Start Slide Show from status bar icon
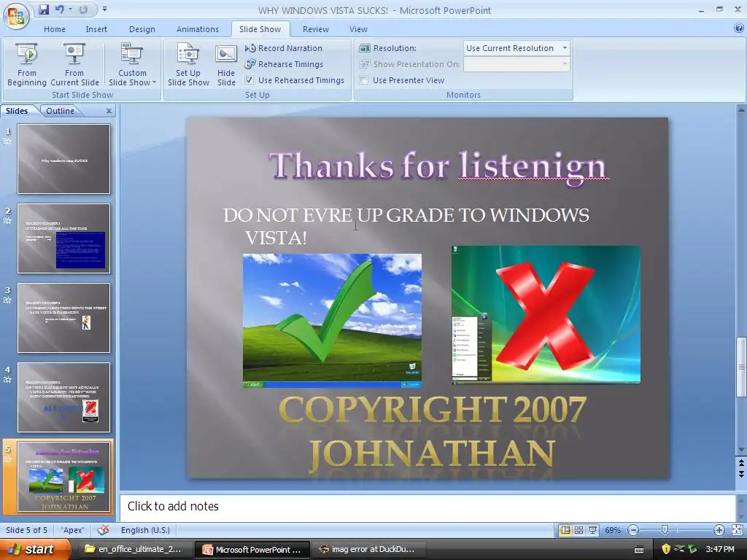 click(x=592, y=530)
